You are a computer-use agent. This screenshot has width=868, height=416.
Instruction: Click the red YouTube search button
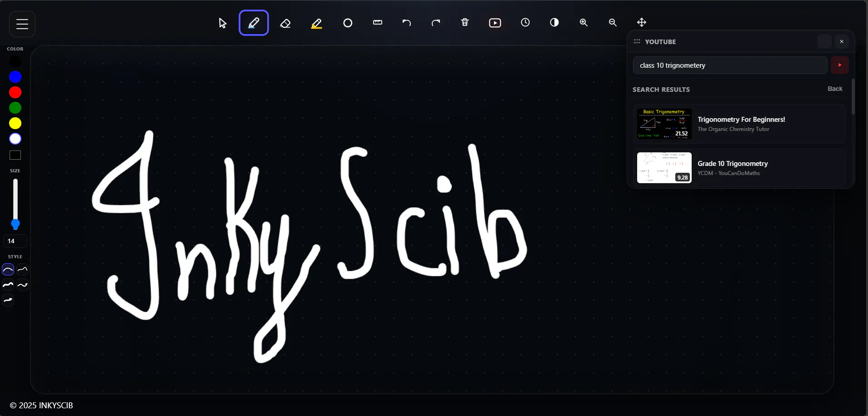tap(840, 65)
